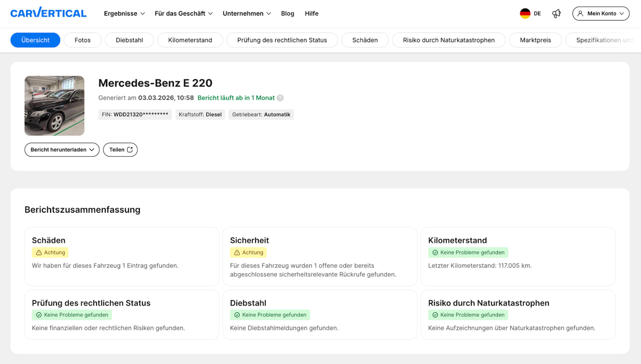Click the German flag language icon
This screenshot has width=641, height=364.
pos(525,14)
